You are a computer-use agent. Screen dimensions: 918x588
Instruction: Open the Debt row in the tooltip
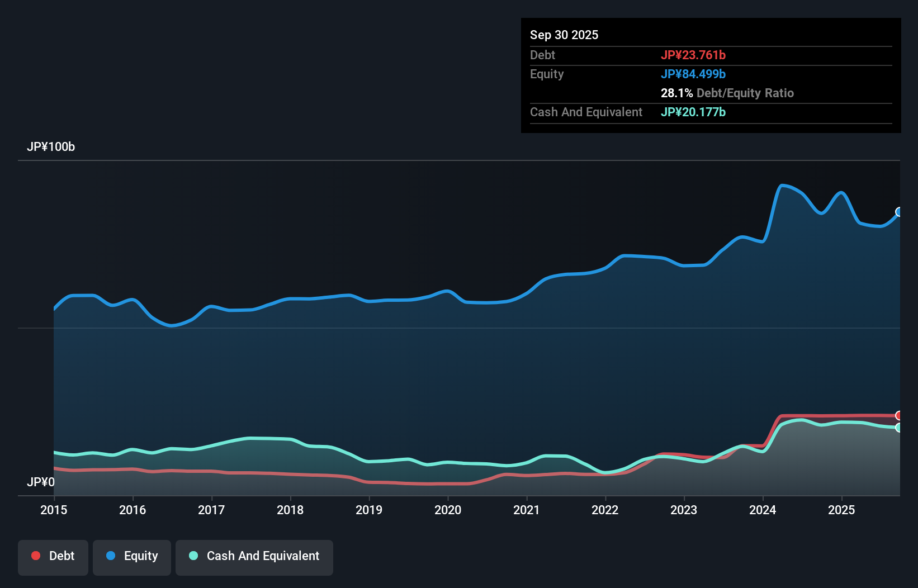542,55
